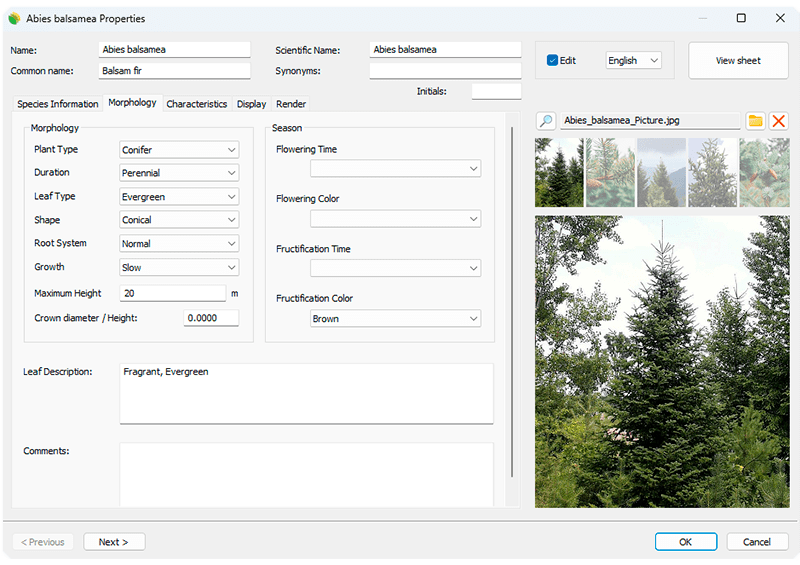The image size is (800, 565).
Task: Close the Abies balsamea Properties window
Action: point(780,18)
